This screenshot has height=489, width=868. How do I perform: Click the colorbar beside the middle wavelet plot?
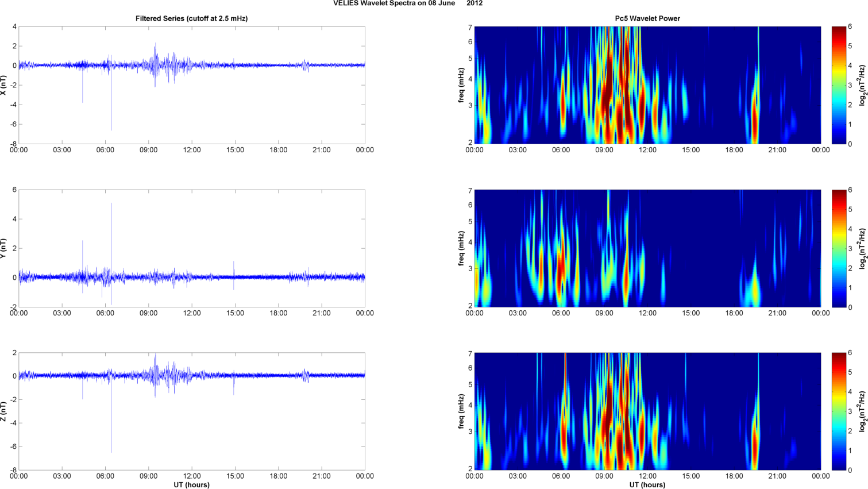tap(839, 248)
